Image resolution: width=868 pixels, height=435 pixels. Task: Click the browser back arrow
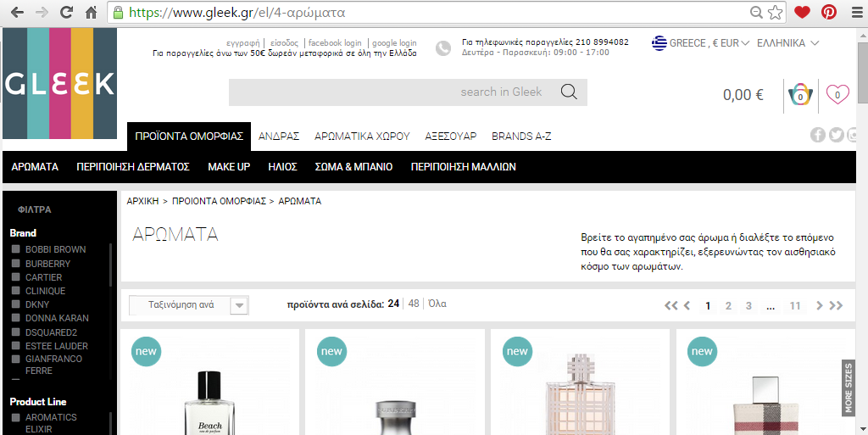(x=17, y=12)
